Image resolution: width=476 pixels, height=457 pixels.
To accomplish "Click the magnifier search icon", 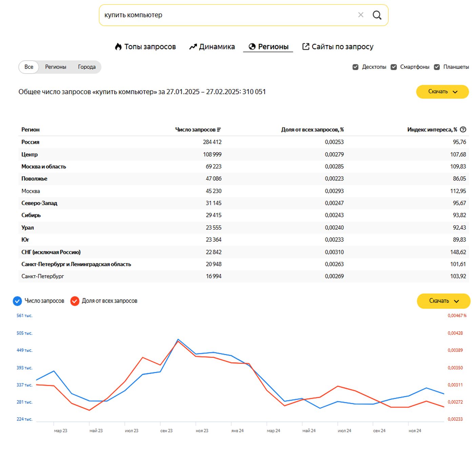I will pos(377,15).
